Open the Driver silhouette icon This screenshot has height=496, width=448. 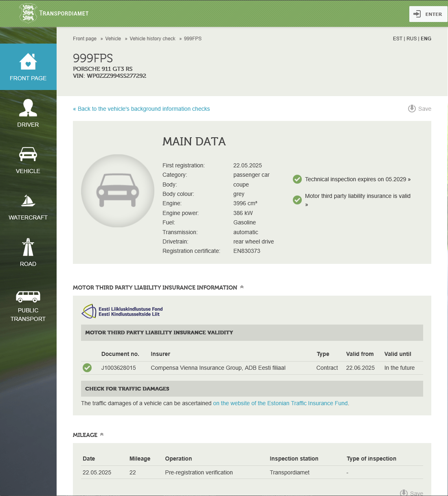[28, 108]
